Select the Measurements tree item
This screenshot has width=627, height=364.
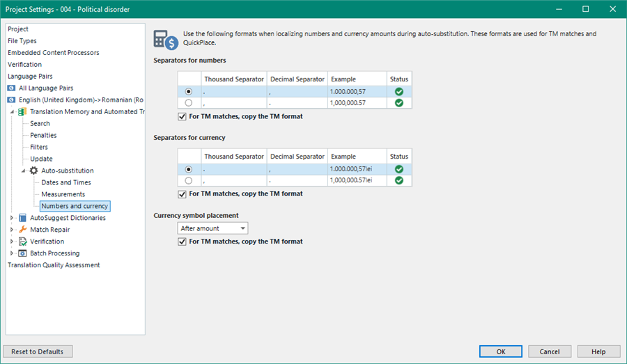click(63, 194)
